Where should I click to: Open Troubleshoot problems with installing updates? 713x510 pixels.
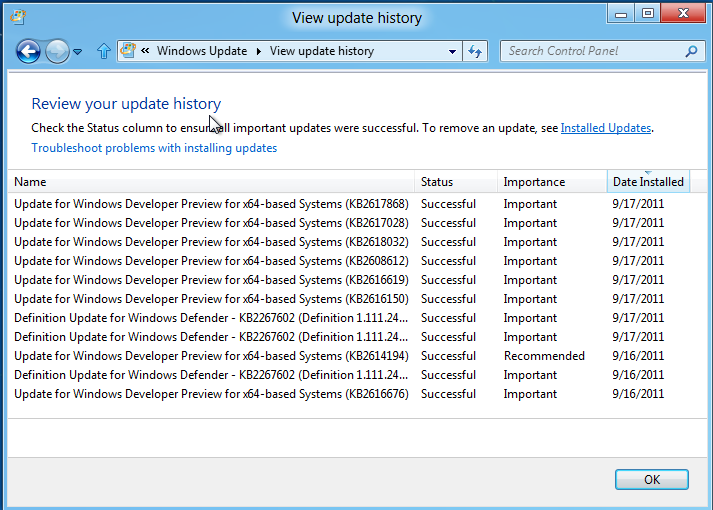pos(154,148)
